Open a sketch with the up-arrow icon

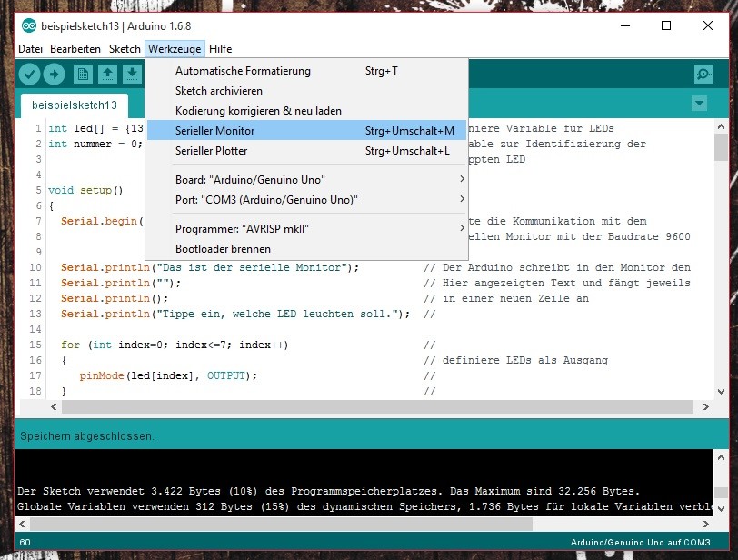pyautogui.click(x=108, y=74)
